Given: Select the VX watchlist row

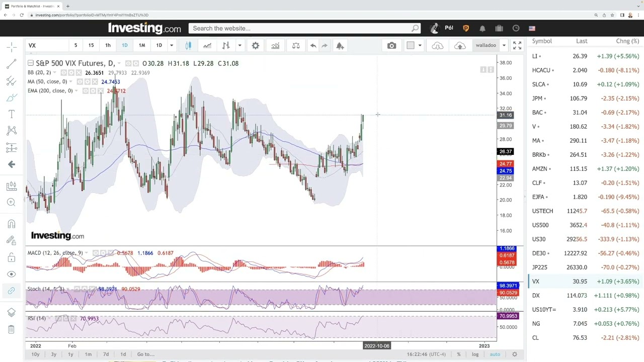Looking at the screenshot, I should 586,282.
